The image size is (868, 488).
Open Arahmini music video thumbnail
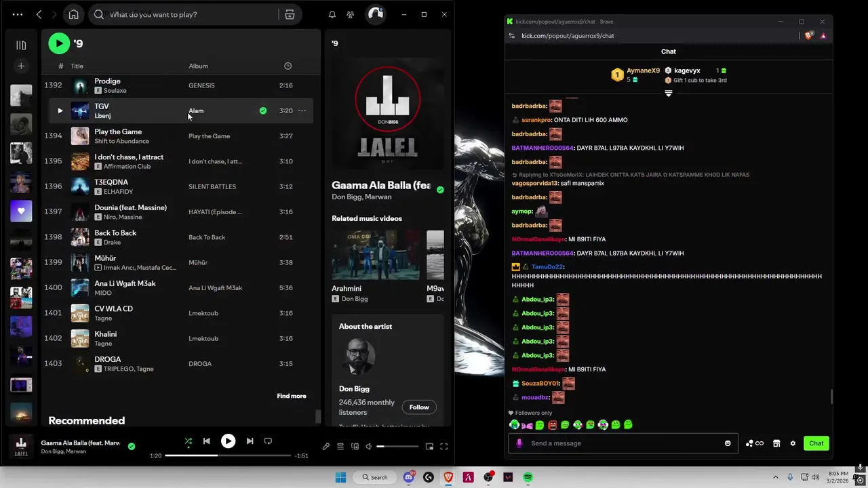pyautogui.click(x=376, y=255)
